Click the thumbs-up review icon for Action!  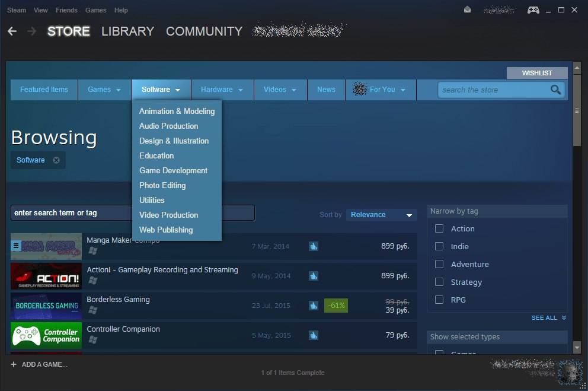(x=314, y=276)
